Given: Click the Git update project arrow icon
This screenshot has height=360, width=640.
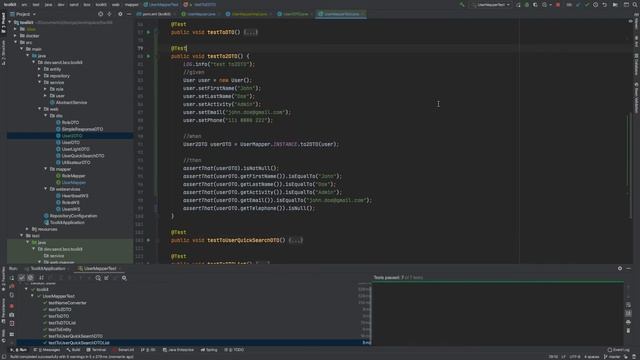Looking at the screenshot, I should (578, 5).
